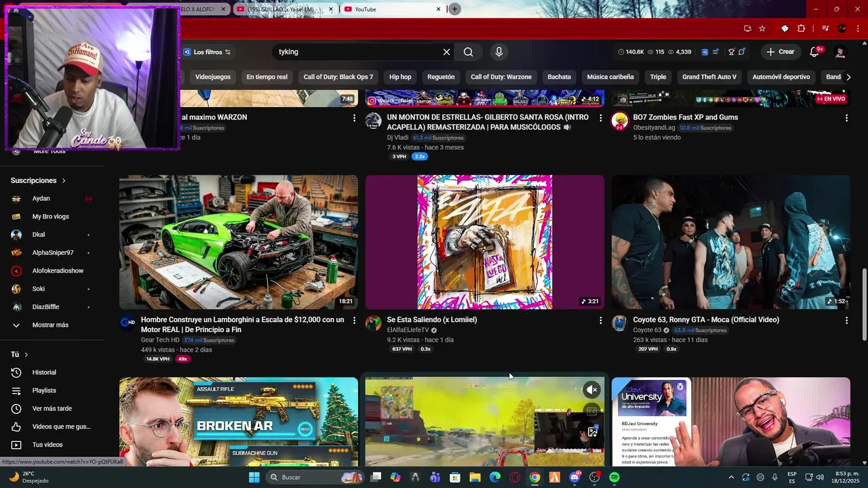
Task: Expand the Tú section chevron
Action: tap(26, 354)
